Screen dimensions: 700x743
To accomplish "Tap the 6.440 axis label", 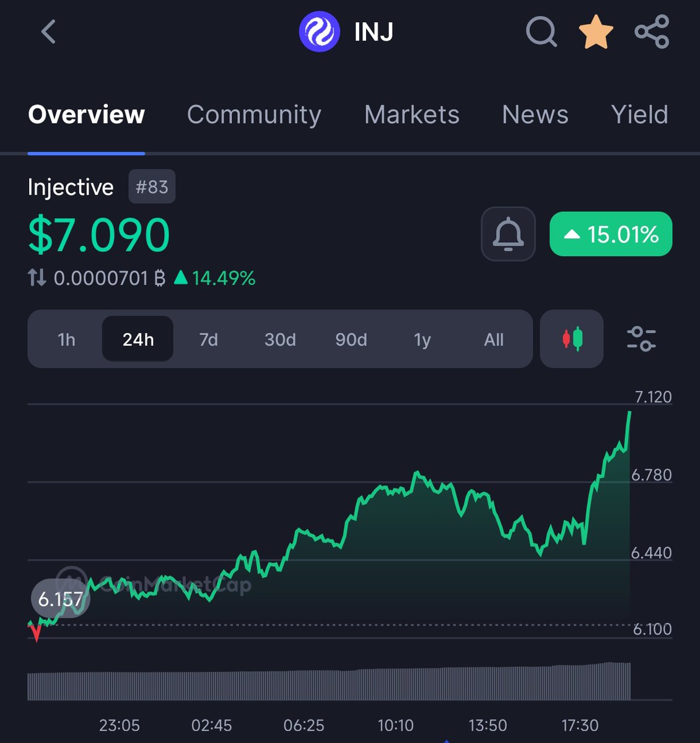I will tap(651, 553).
